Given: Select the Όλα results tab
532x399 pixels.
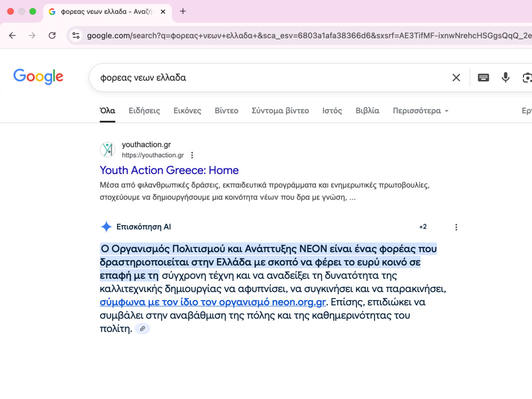Looking at the screenshot, I should (x=107, y=111).
